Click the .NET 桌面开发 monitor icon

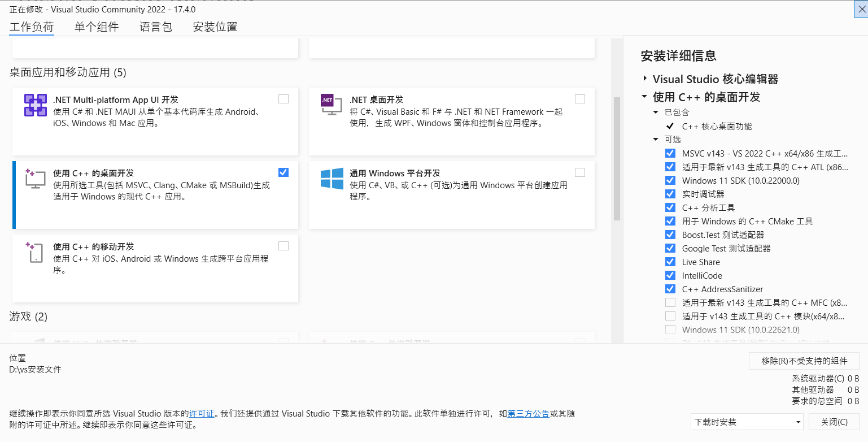tap(332, 105)
